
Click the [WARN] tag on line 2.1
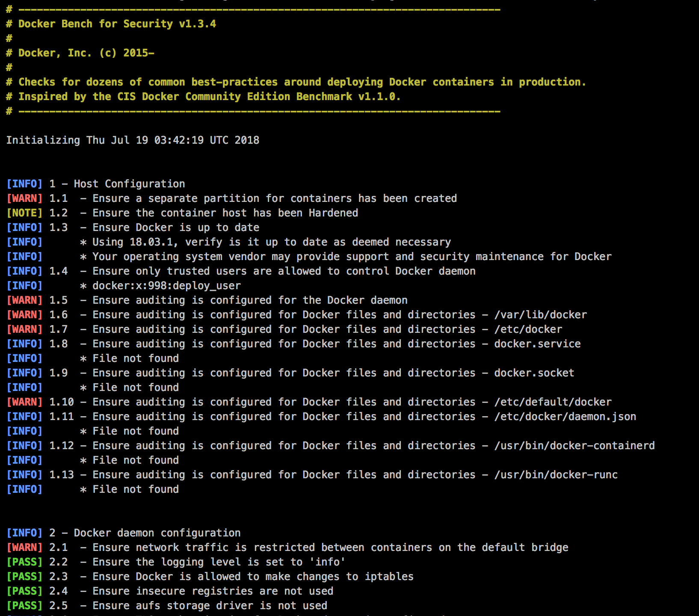(x=24, y=548)
